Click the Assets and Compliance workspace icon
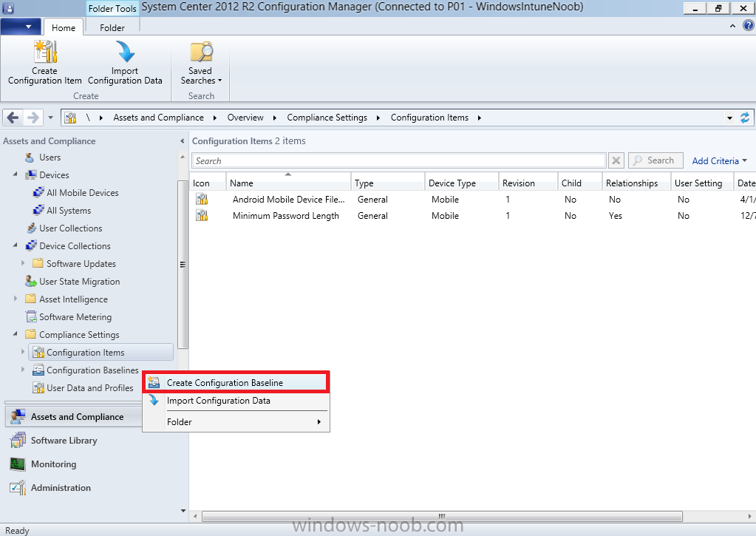This screenshot has height=536, width=756. (18, 417)
